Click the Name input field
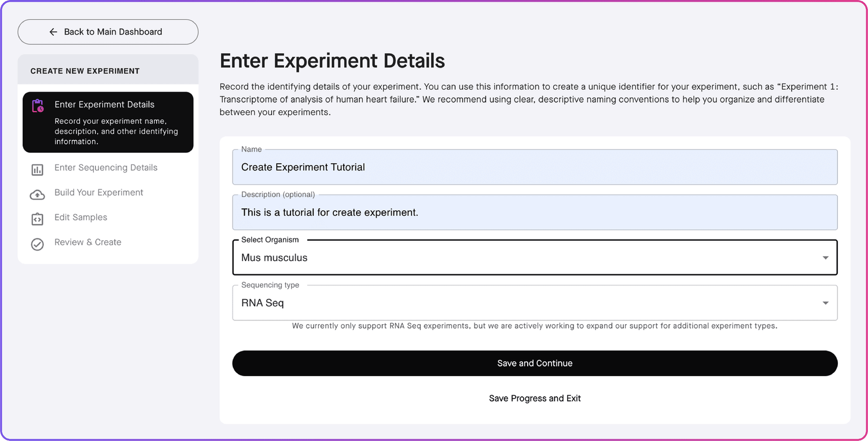Image resolution: width=868 pixels, height=441 pixels. pyautogui.click(x=534, y=167)
